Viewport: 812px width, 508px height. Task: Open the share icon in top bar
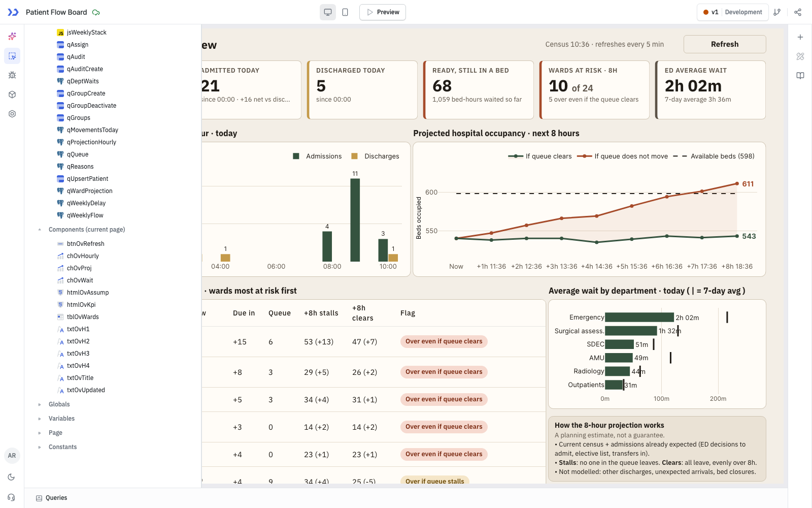(x=798, y=12)
